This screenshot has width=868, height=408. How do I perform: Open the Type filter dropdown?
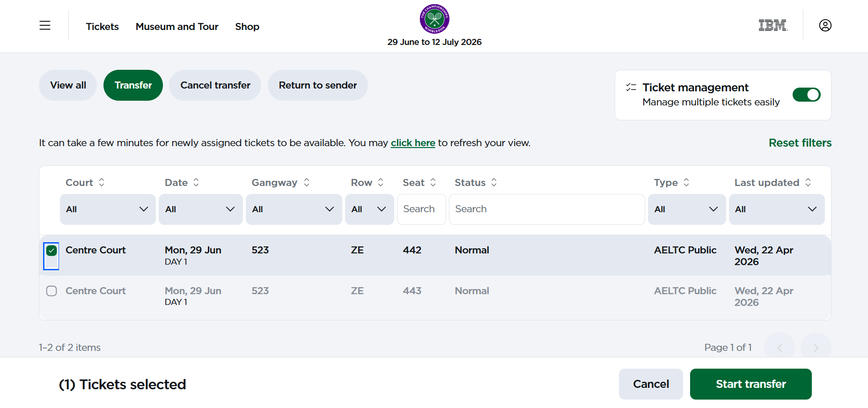pos(687,209)
